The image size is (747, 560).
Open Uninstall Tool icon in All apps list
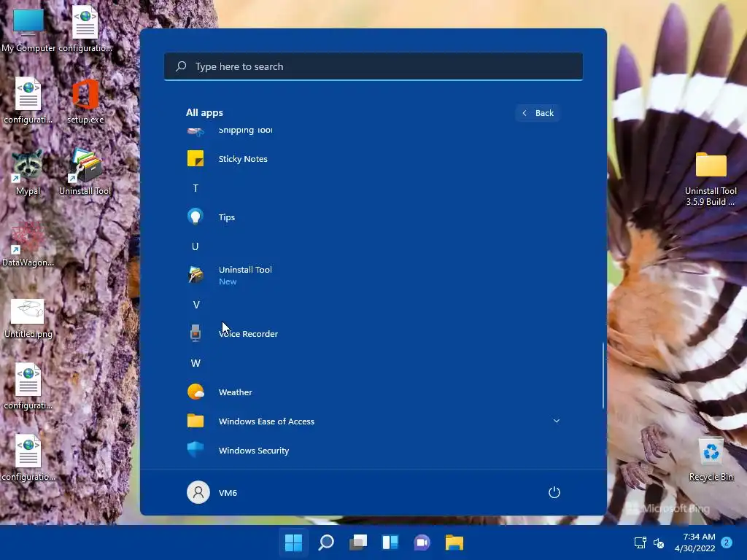pos(196,275)
